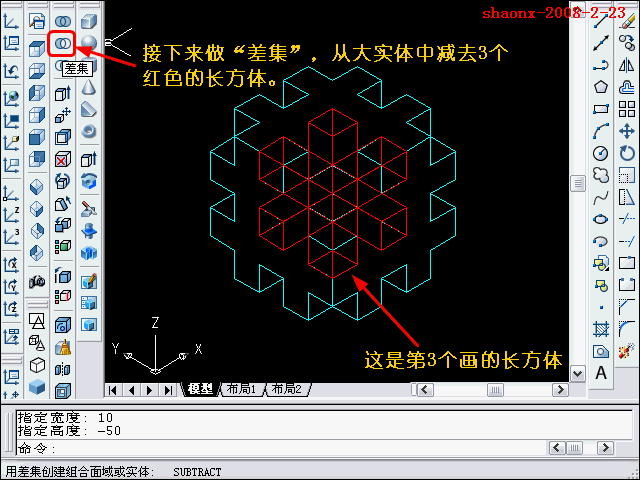
Task: Select the Z Axis Vector UCS tool
Action: coord(11,214)
